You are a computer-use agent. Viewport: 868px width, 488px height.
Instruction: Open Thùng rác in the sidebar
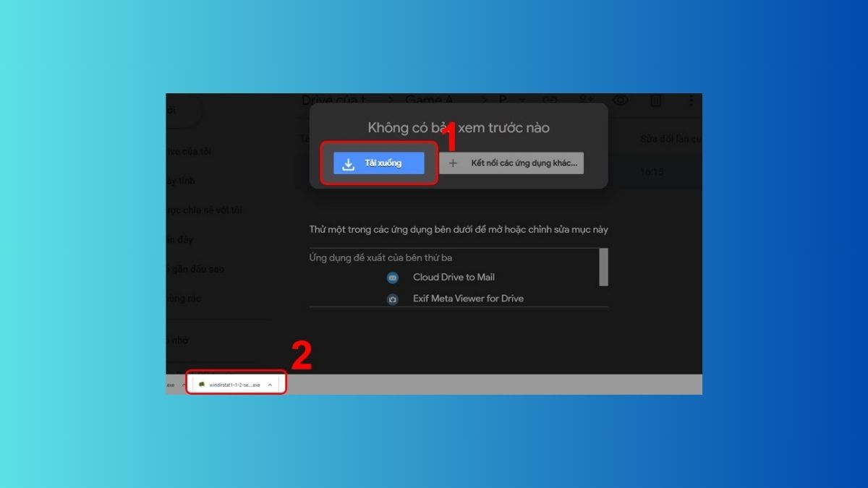184,299
